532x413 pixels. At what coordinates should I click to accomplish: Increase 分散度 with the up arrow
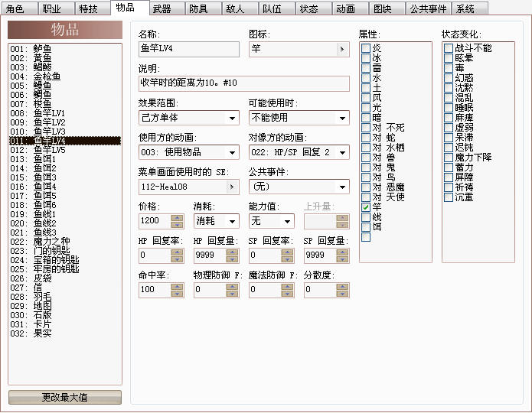tap(342, 287)
